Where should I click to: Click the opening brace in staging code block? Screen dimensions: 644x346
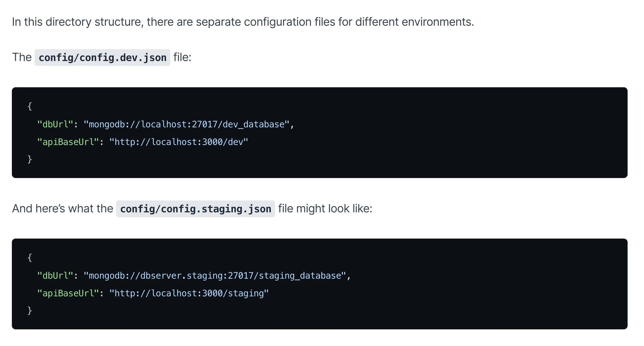point(30,258)
